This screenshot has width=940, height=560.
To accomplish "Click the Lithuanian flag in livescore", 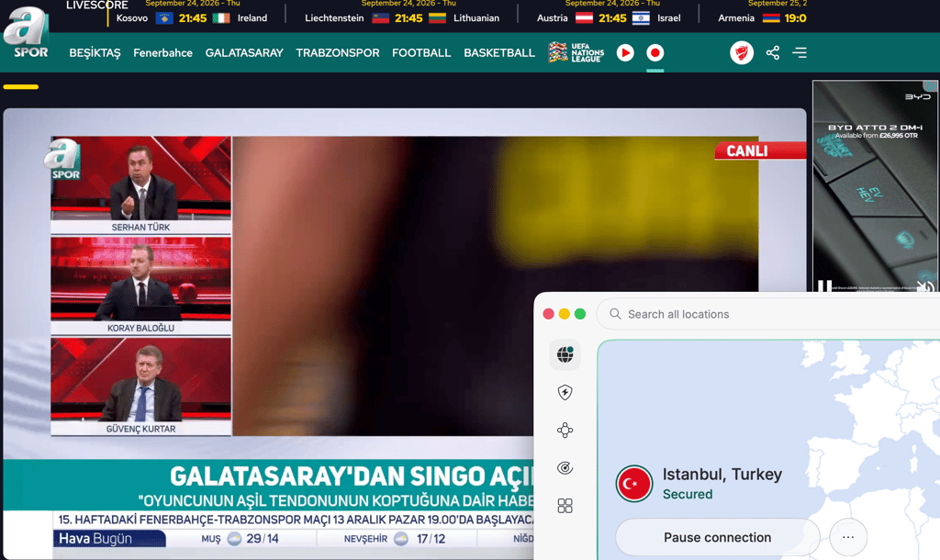I will (437, 18).
